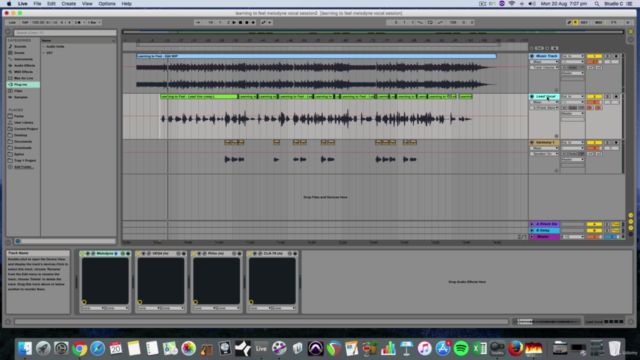Open the MIDI Effects browser category
Image resolution: width=640 pixels, height=360 pixels.
click(23, 72)
